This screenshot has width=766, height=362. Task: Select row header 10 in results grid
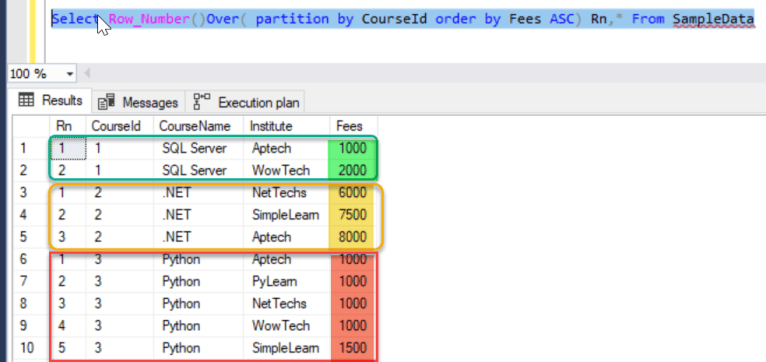point(31,348)
